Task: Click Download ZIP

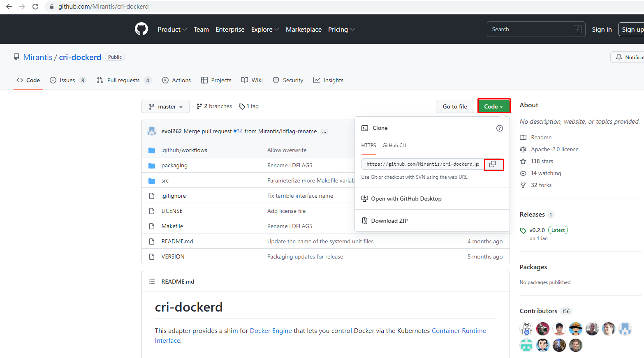Action: [x=389, y=221]
